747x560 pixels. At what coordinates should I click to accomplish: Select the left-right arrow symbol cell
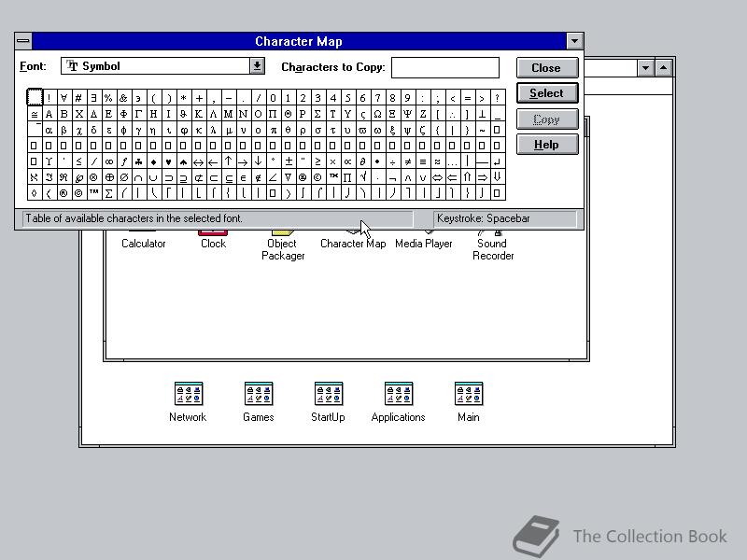[x=198, y=161]
